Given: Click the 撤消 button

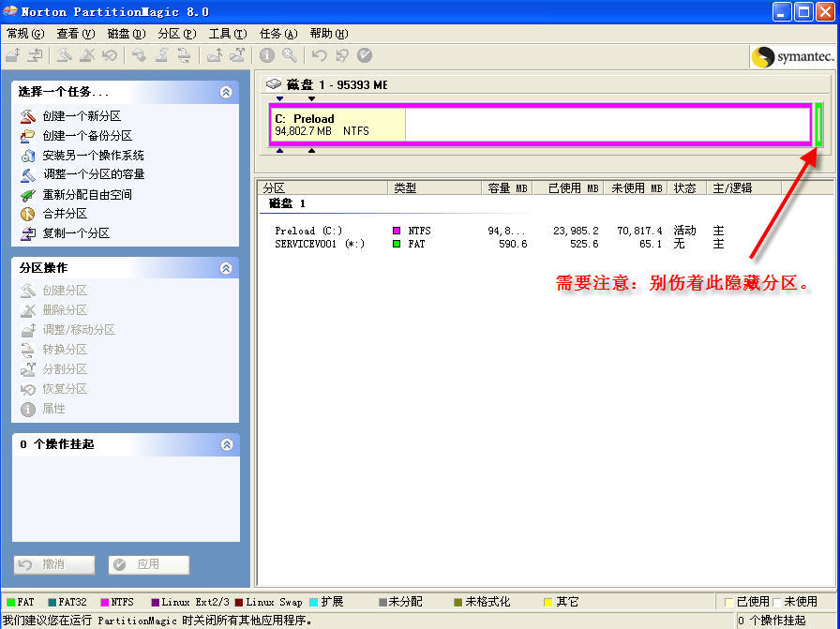Looking at the screenshot, I should tap(54, 564).
